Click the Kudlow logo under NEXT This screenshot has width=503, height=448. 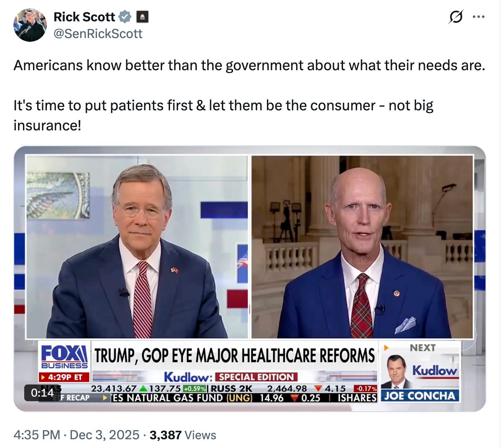pyautogui.click(x=434, y=371)
